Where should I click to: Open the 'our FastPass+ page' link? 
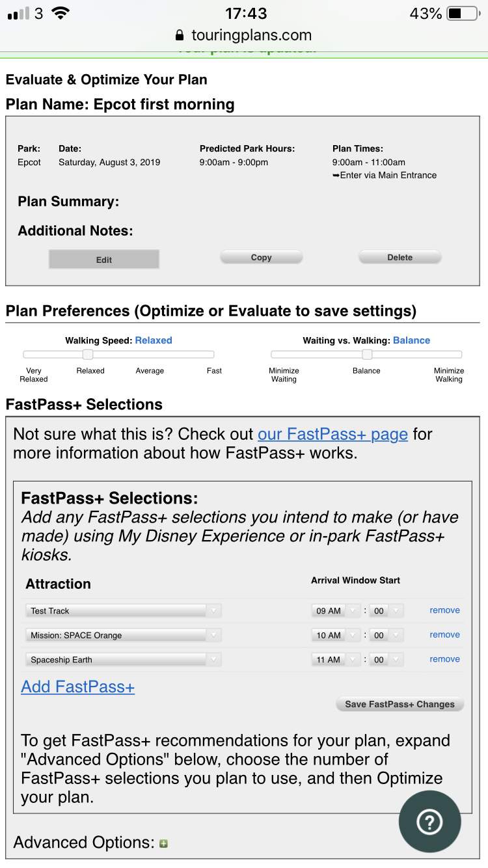(332, 434)
